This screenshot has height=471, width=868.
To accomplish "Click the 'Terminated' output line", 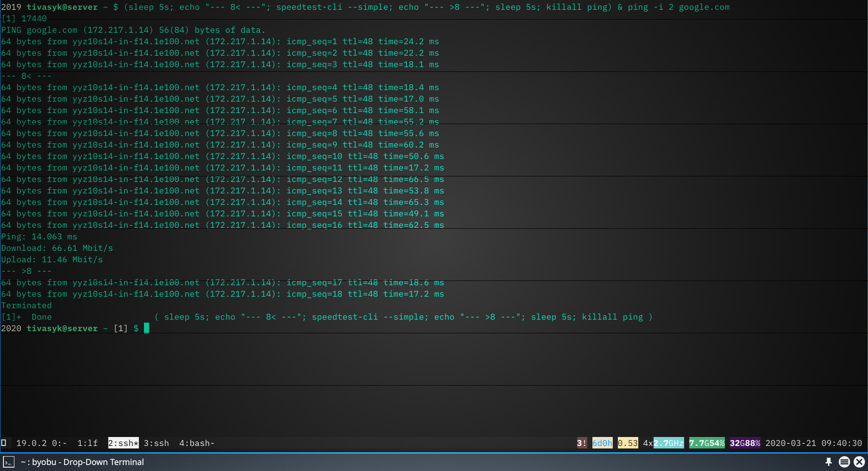I will [26, 305].
